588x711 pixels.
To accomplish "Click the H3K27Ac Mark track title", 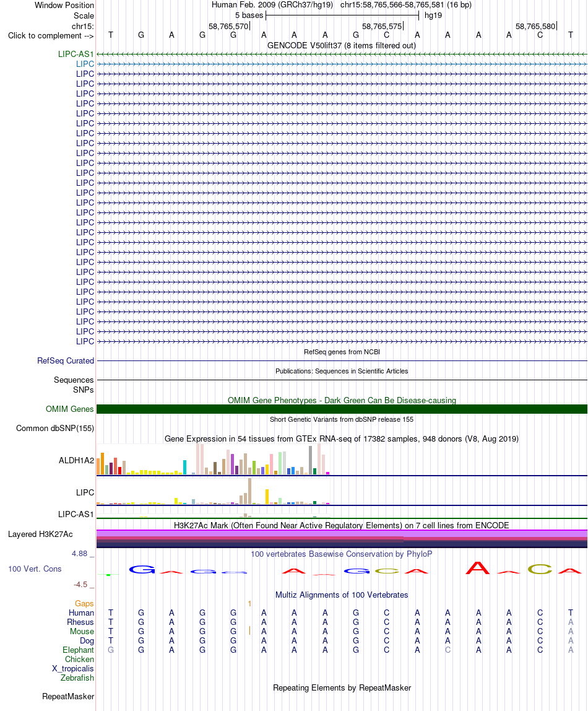I will [x=342, y=525].
